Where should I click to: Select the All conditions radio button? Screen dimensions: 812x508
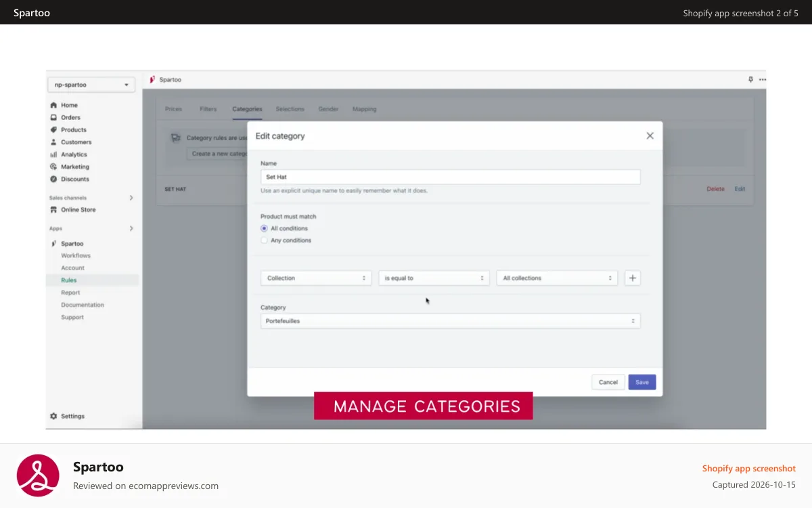tap(264, 228)
